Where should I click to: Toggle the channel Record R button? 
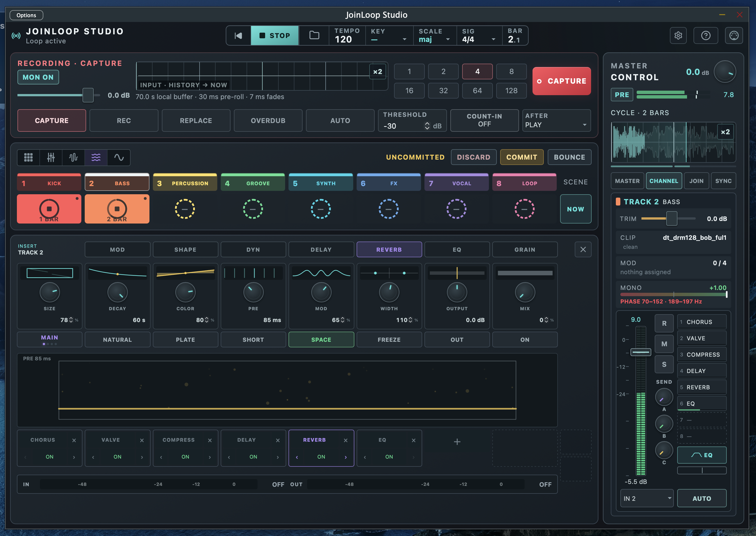[664, 323]
